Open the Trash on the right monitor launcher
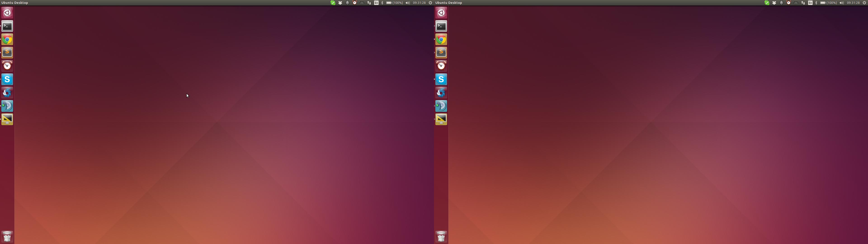Screen dimensions: 868x244 441,237
